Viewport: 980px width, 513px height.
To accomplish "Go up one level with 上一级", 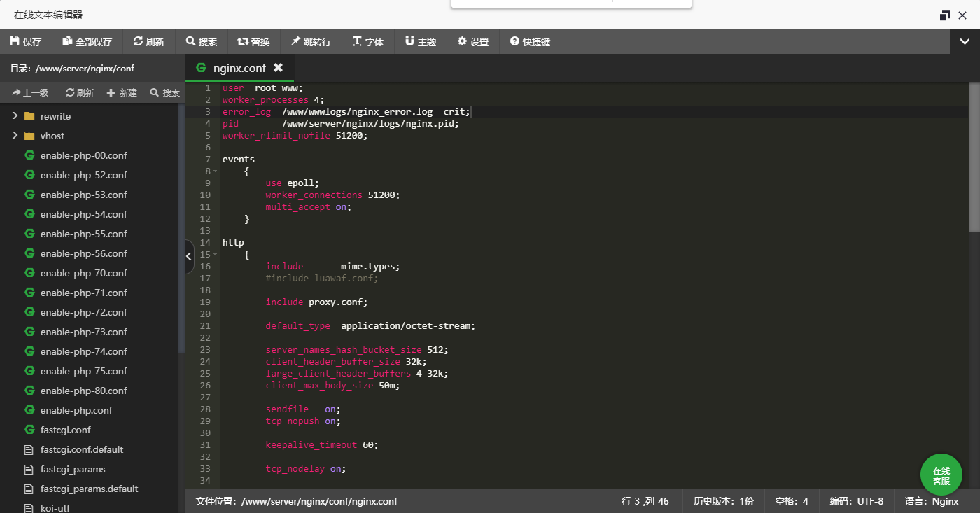I will pyautogui.click(x=30, y=92).
